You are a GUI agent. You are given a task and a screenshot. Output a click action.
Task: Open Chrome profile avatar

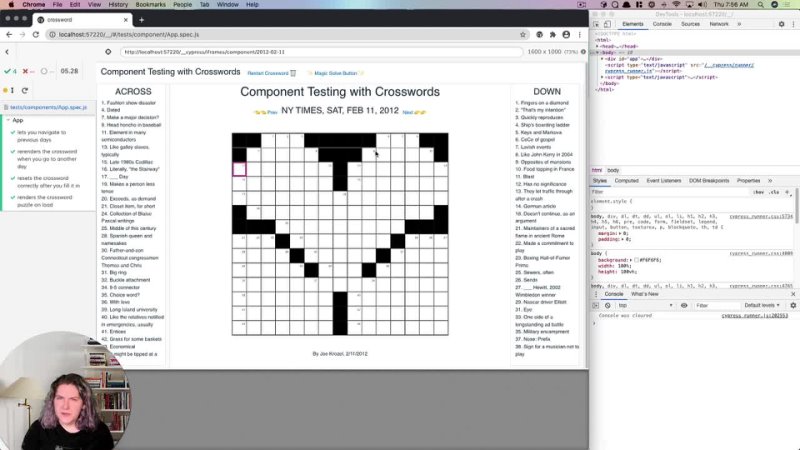(x=566, y=35)
